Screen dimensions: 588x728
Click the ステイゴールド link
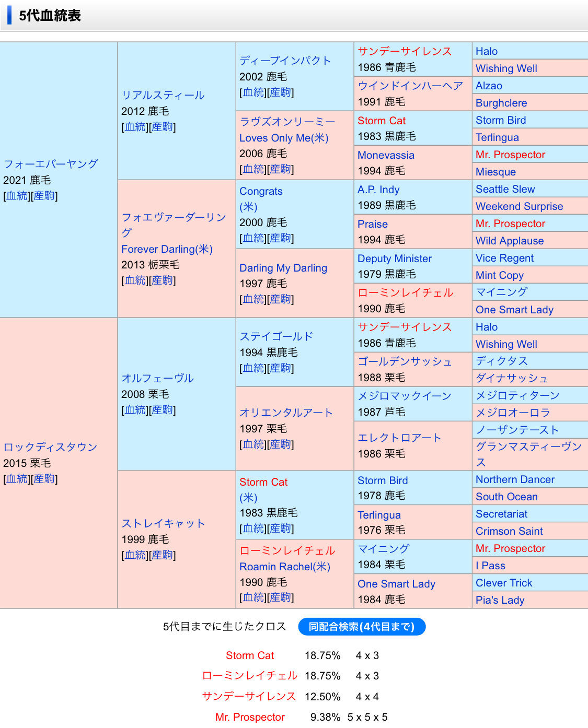click(x=276, y=336)
